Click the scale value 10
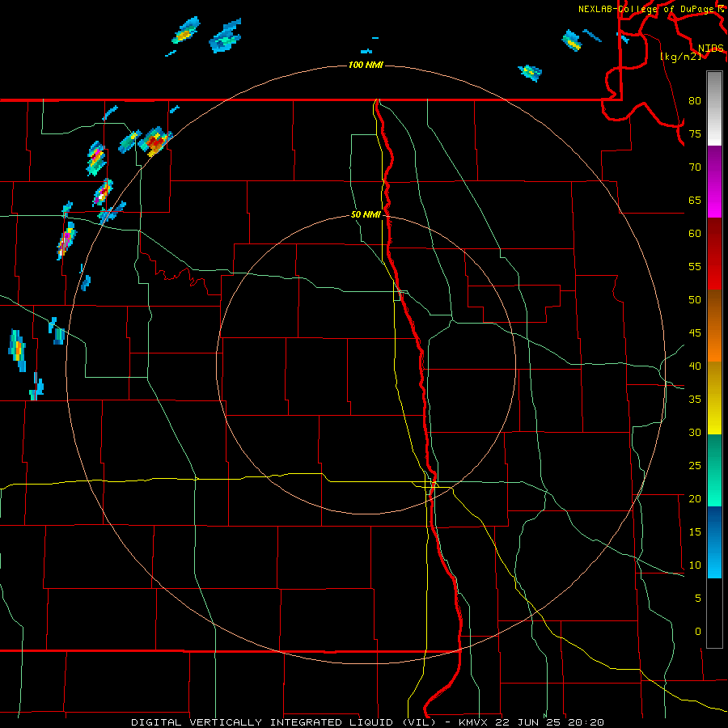Viewport: 728px width, 728px height. [x=695, y=565]
